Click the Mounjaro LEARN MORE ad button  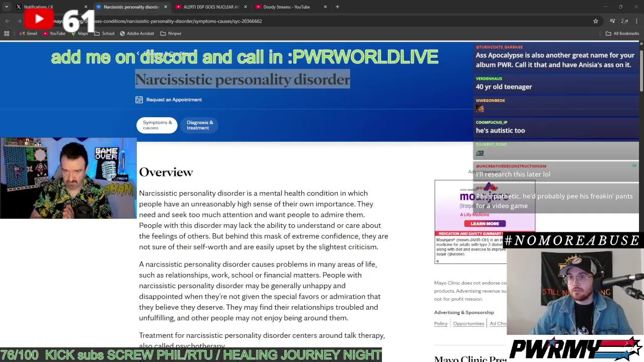click(485, 224)
